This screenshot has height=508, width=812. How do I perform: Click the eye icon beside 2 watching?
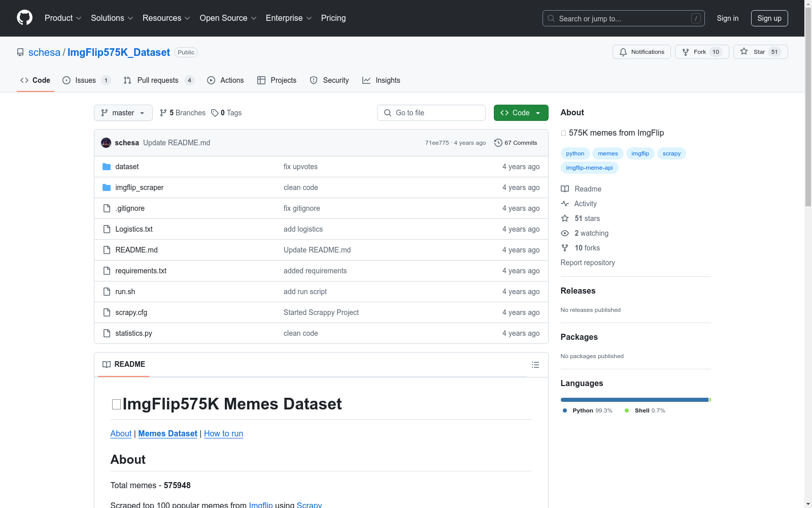pyautogui.click(x=565, y=233)
